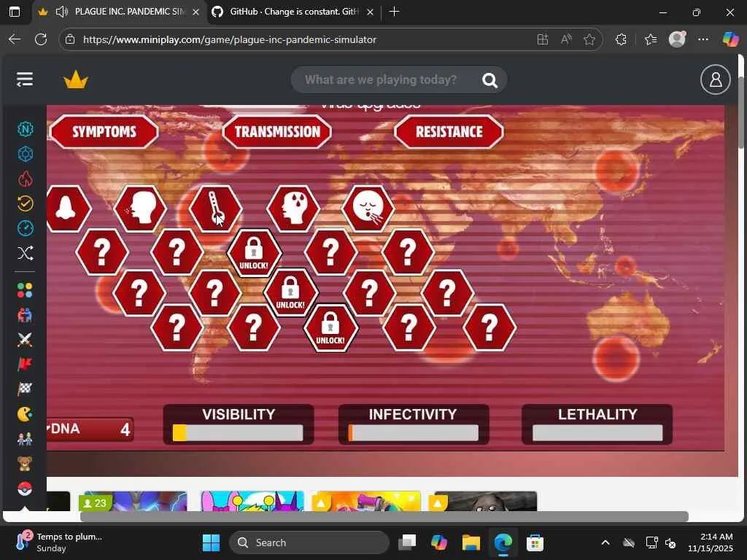
Task: Select the nose symptom hexagon
Action: (67, 209)
